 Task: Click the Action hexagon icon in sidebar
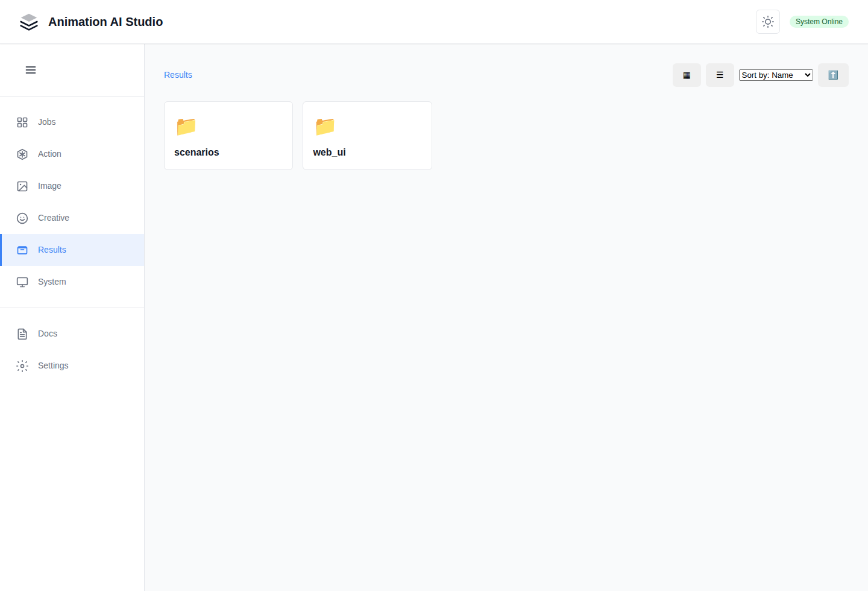(22, 154)
